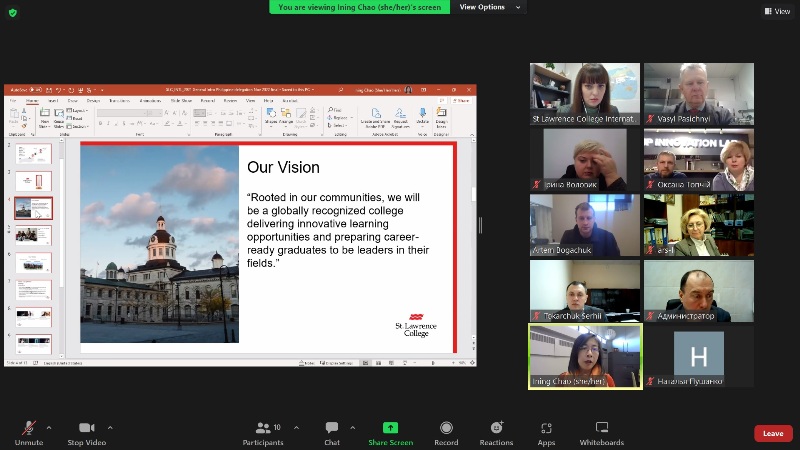Viewport: 800px width, 450px height.
Task: Expand the chevron beside the Participants button
Action: (x=296, y=427)
